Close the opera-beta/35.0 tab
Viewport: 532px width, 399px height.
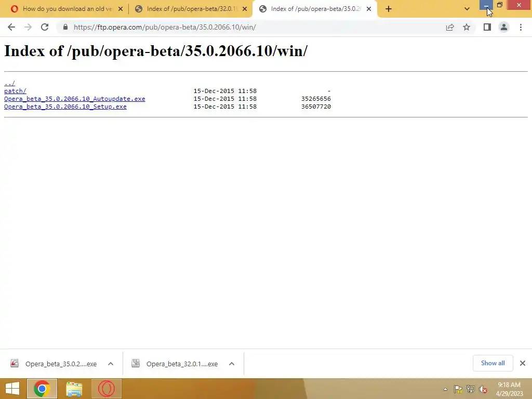[x=369, y=9]
